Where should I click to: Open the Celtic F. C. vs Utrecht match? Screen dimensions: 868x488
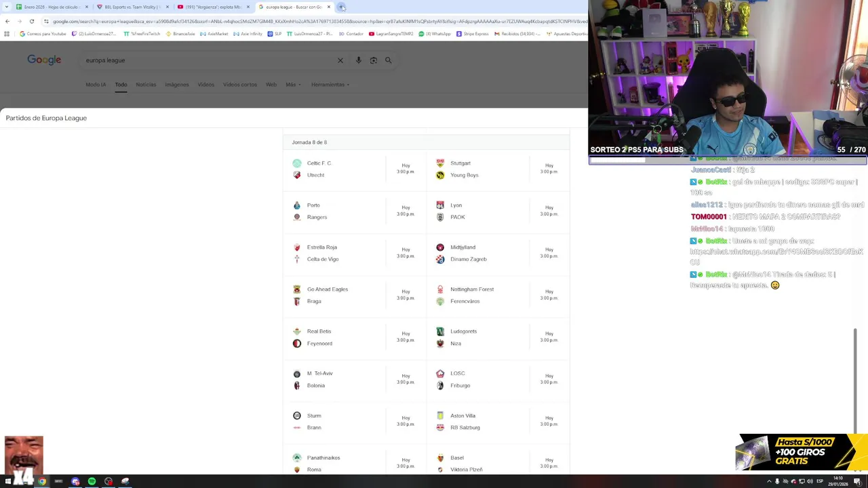pyautogui.click(x=355, y=169)
